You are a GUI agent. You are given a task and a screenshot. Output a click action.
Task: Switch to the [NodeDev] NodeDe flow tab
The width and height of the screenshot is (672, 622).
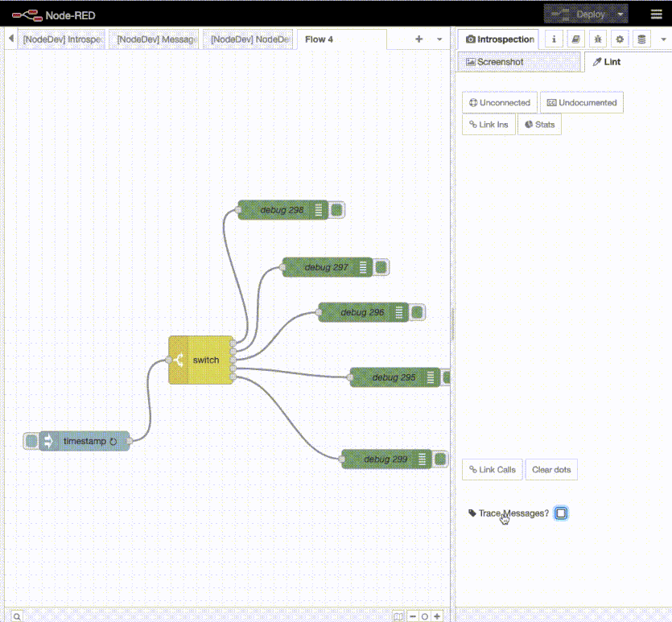[x=249, y=39]
